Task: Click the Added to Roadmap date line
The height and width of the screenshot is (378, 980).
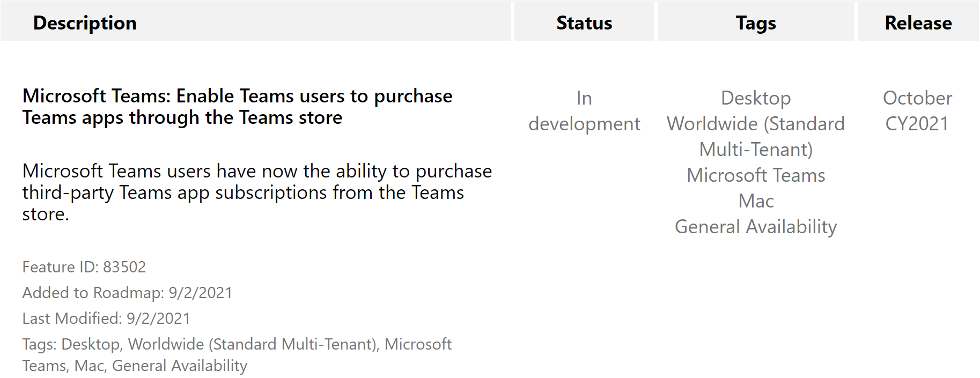Action: pos(127,293)
